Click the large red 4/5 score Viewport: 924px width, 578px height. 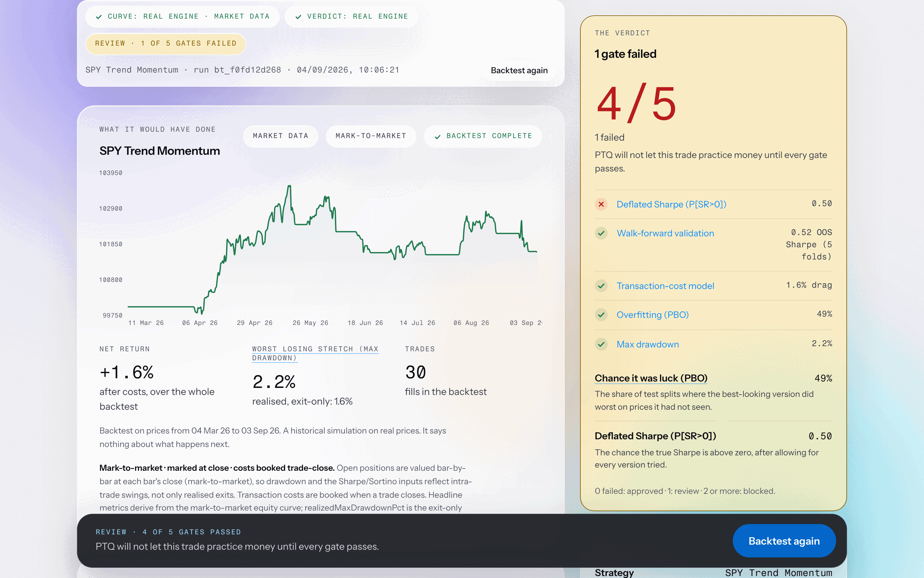click(x=636, y=103)
